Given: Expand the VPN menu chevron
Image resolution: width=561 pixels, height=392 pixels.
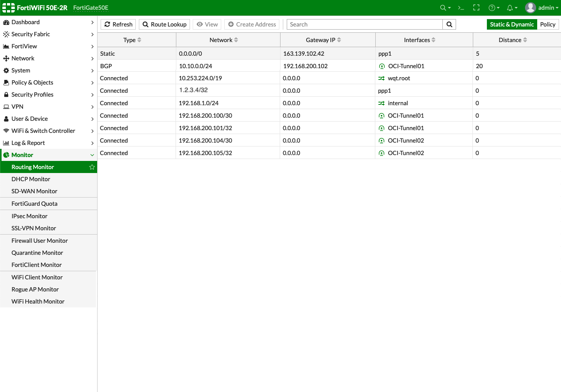Looking at the screenshot, I should click(92, 107).
